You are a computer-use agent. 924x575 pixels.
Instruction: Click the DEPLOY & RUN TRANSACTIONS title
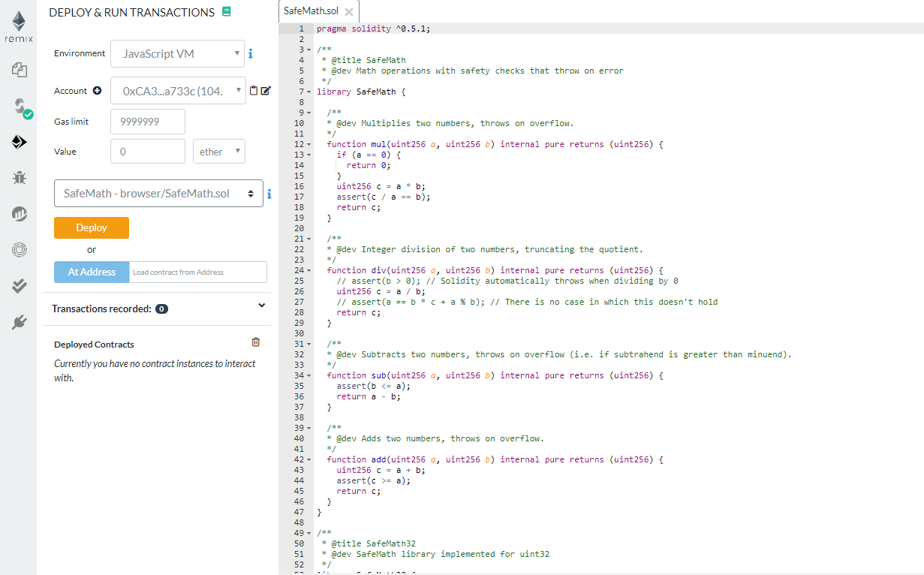(x=131, y=12)
